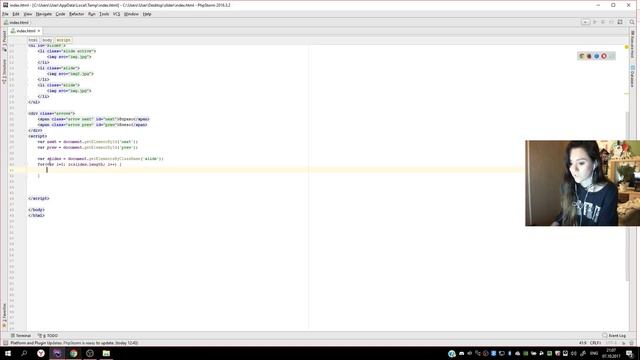
Task: Click the webcam overlay video
Action: pos(582,183)
